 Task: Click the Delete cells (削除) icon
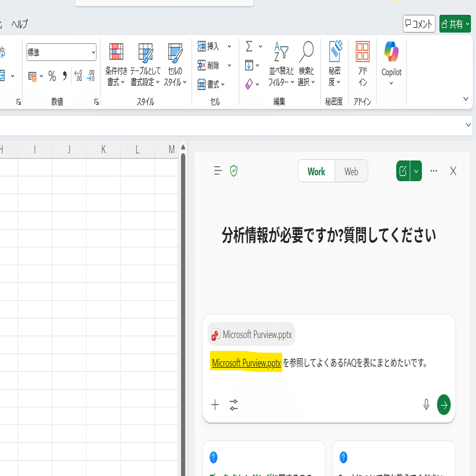(201, 65)
